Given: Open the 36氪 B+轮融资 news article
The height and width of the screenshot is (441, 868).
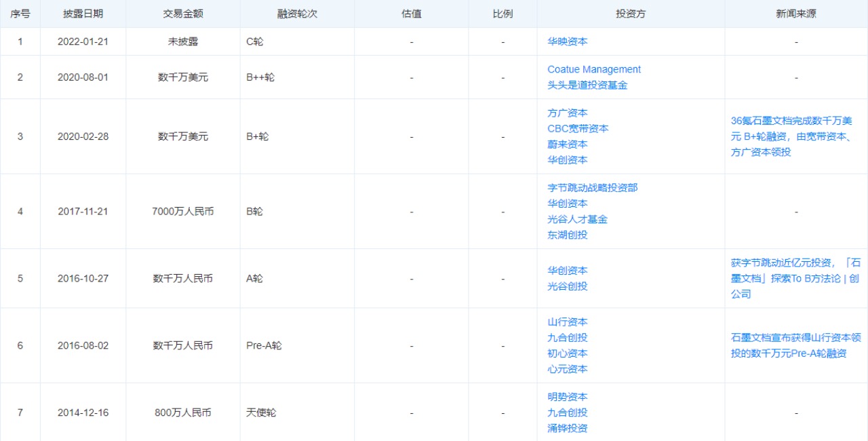Looking at the screenshot, I should (791, 136).
